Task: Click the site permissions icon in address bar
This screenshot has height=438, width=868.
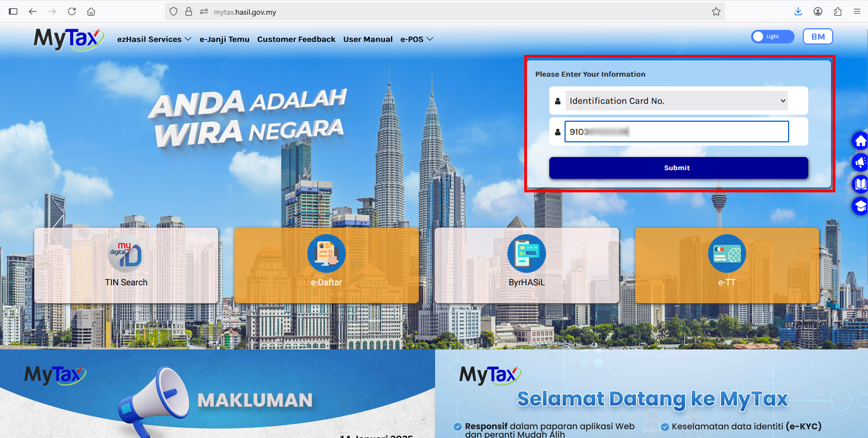Action: (x=204, y=11)
